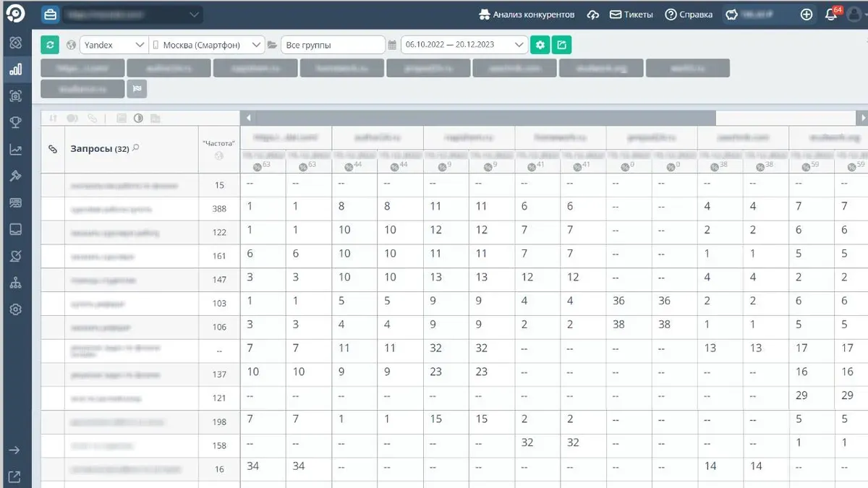Open the user avatar menu

856,14
